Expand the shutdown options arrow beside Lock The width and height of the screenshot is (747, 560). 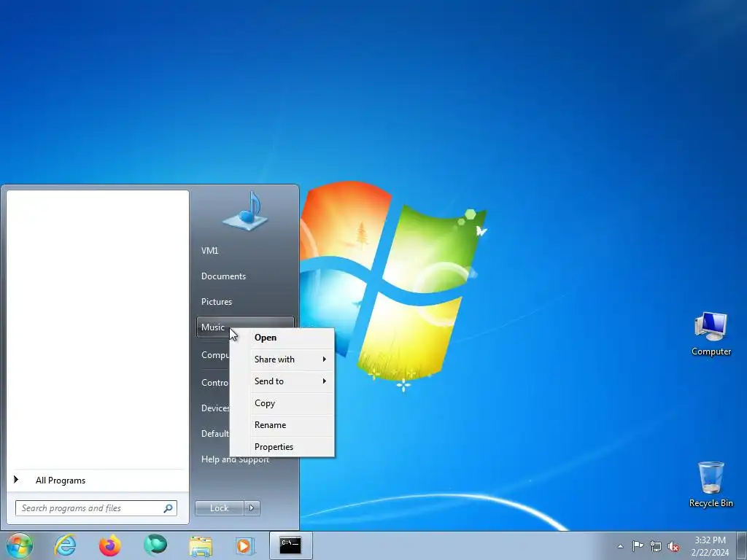point(252,508)
